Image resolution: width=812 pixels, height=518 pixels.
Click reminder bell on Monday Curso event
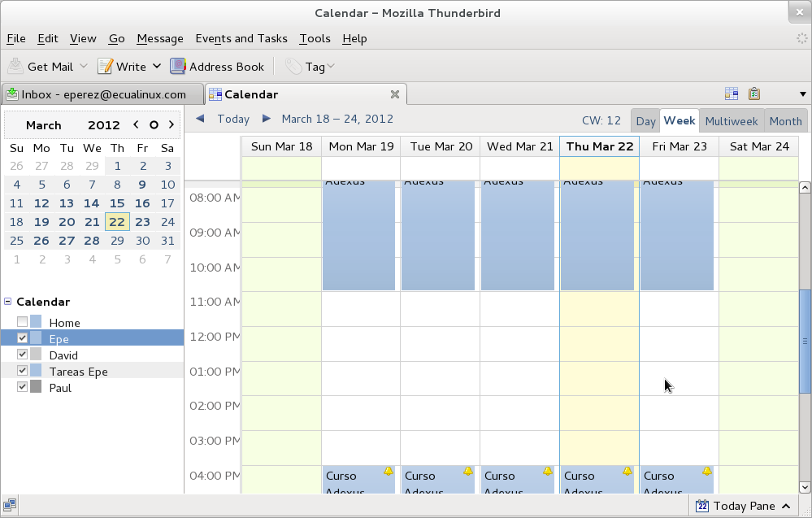pos(389,471)
